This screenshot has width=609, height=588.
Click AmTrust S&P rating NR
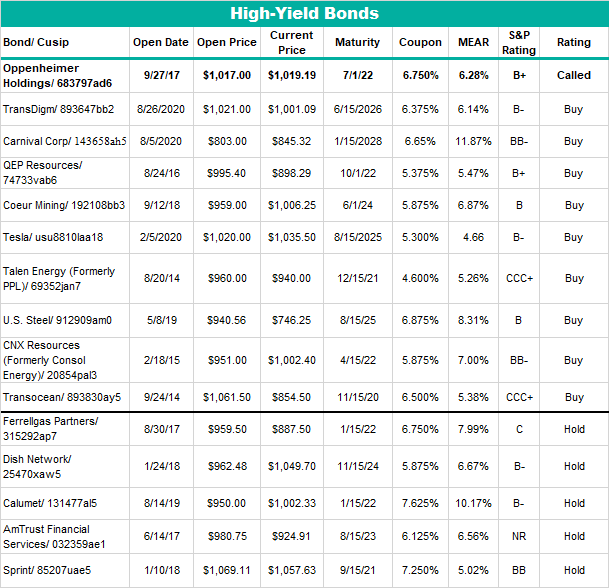pos(519,536)
